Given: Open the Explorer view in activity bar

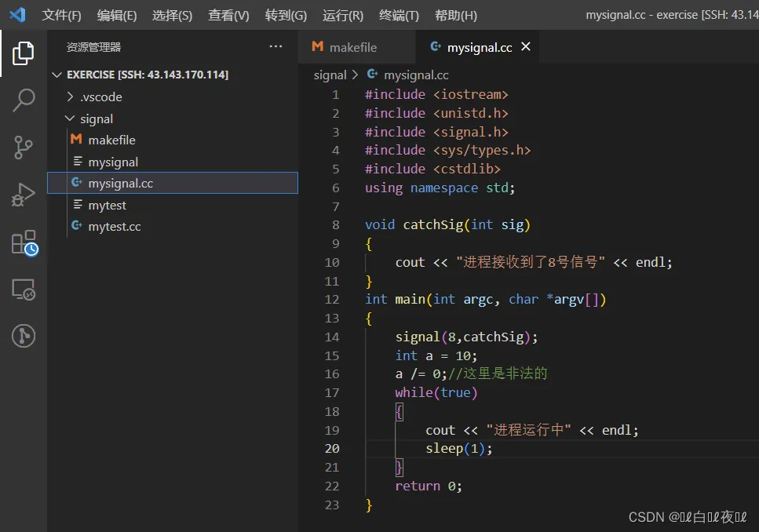Looking at the screenshot, I should 24,53.
